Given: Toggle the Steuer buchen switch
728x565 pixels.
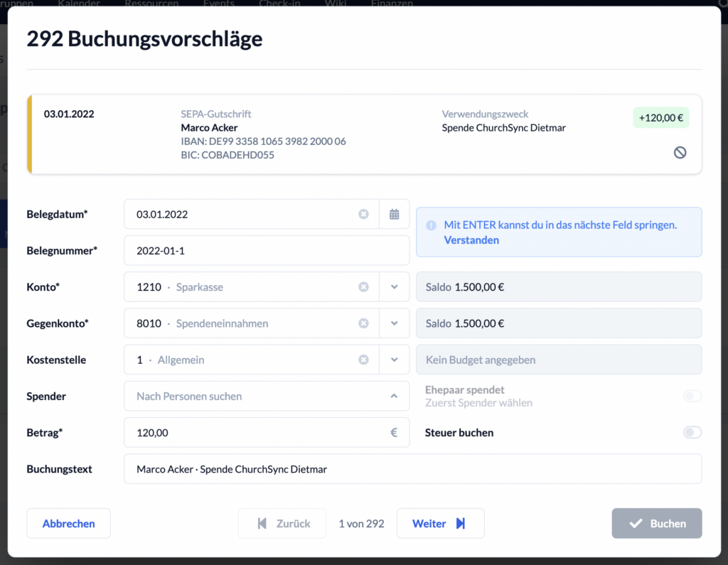Looking at the screenshot, I should [x=692, y=432].
